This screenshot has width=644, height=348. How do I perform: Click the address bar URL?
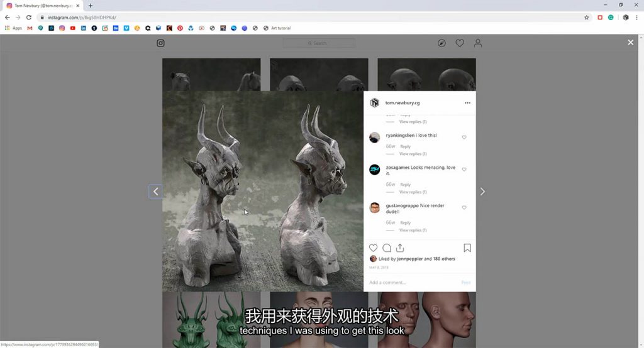pos(82,17)
